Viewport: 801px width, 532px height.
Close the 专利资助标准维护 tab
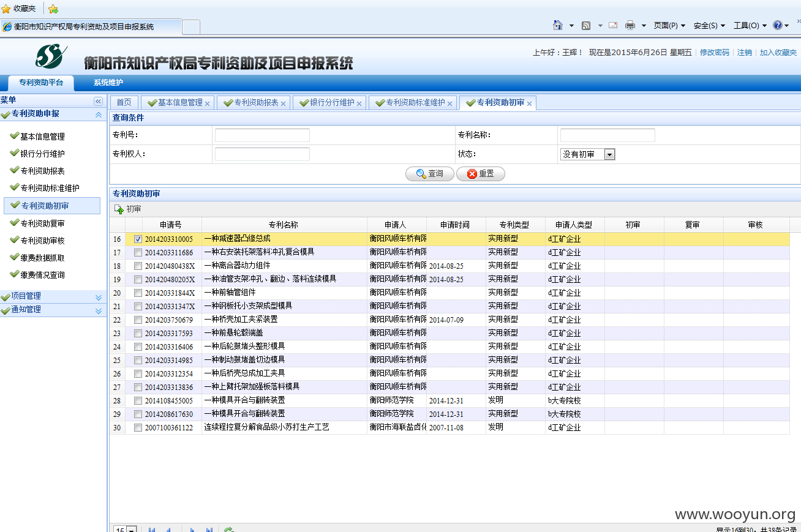point(449,103)
